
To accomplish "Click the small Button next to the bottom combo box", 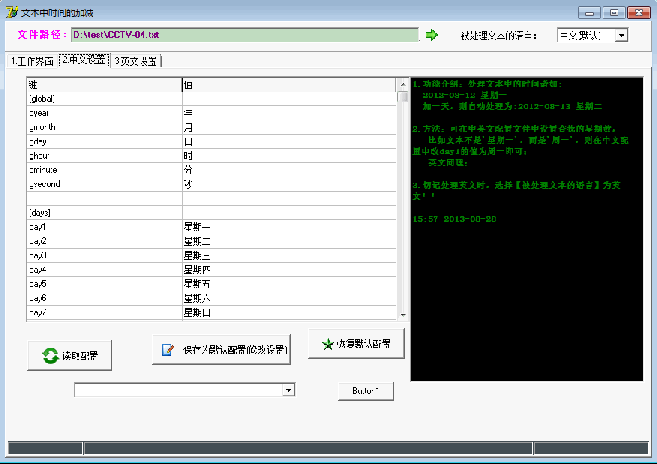I will click(366, 391).
